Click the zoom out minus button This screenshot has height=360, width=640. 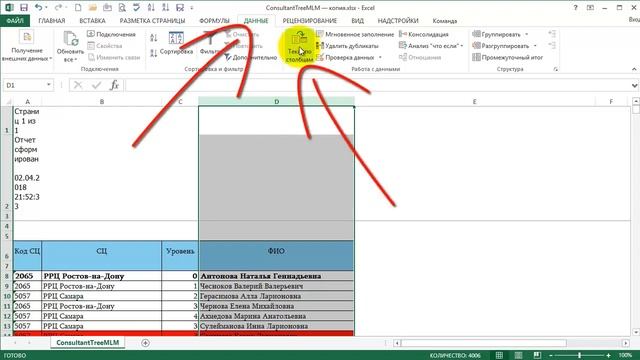point(551,355)
